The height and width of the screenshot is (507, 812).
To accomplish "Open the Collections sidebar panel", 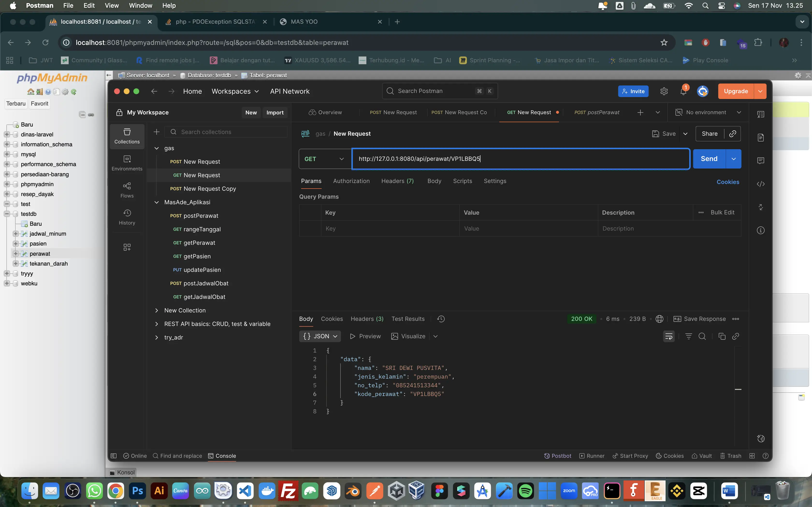I will pyautogui.click(x=127, y=136).
